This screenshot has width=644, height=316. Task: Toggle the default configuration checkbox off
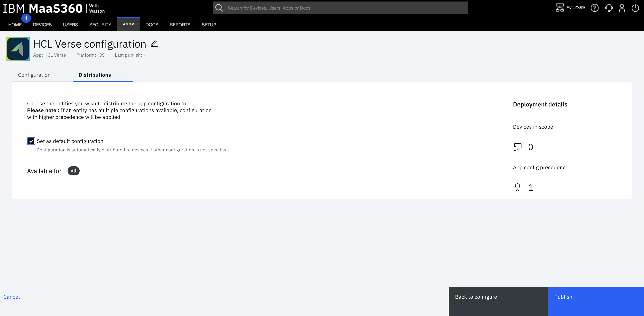click(31, 141)
